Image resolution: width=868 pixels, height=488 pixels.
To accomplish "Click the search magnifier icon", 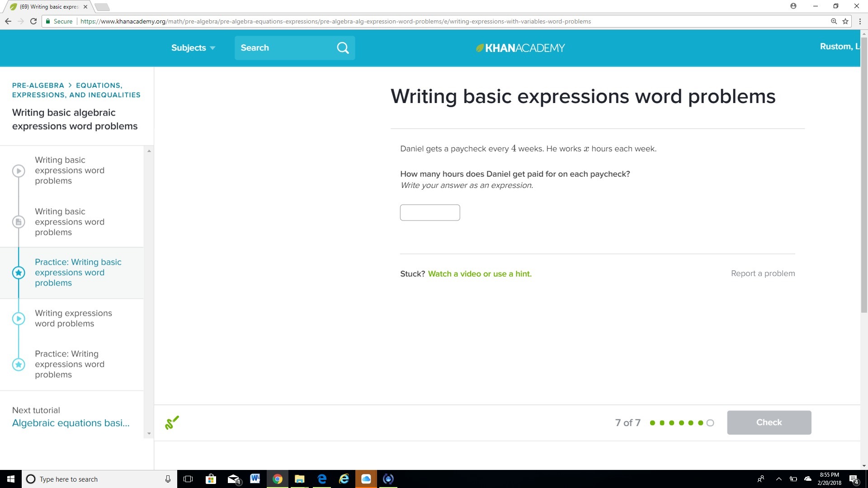I will tap(343, 48).
